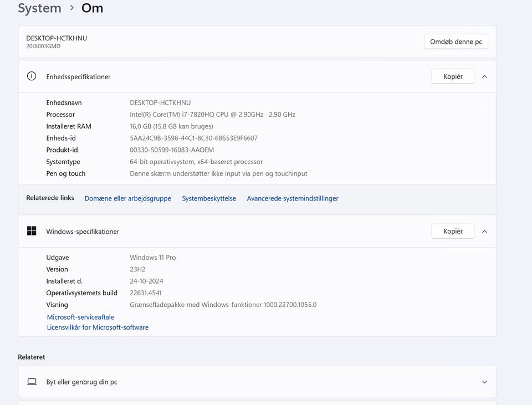Click the Pen og touch label
This screenshot has height=405, width=532.
66,173
